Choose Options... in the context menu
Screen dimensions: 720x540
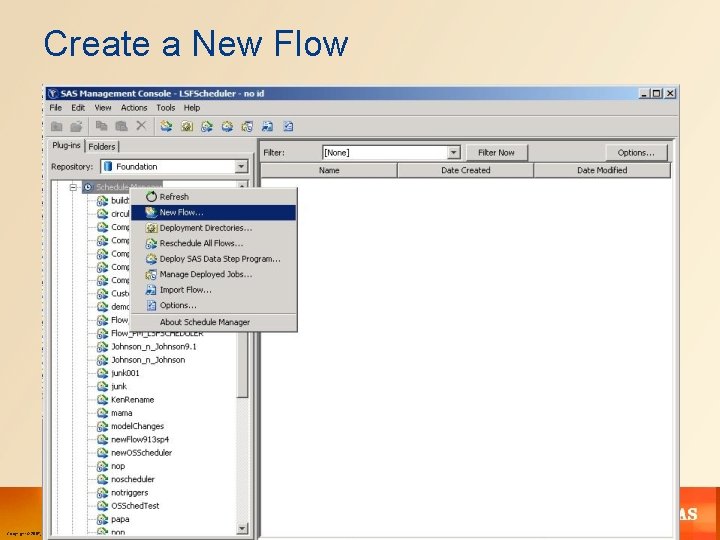[x=214, y=305]
